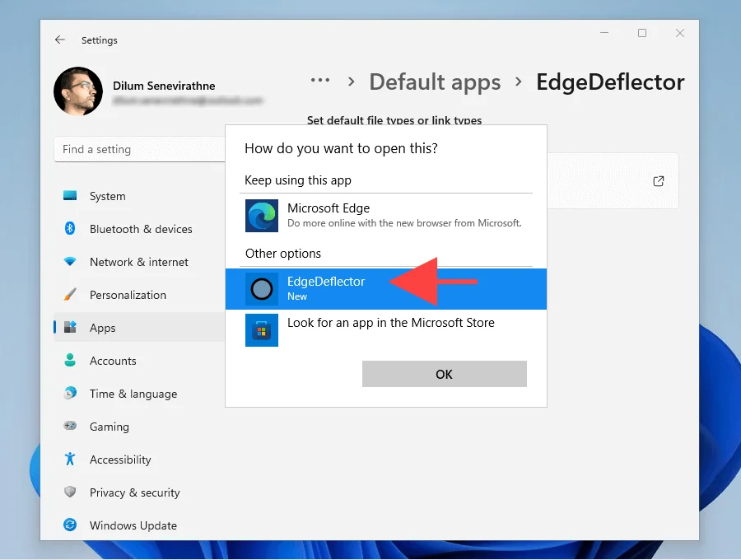Click the 'New' label under EdgeDeflector
This screenshot has height=560, width=741.
[297, 296]
